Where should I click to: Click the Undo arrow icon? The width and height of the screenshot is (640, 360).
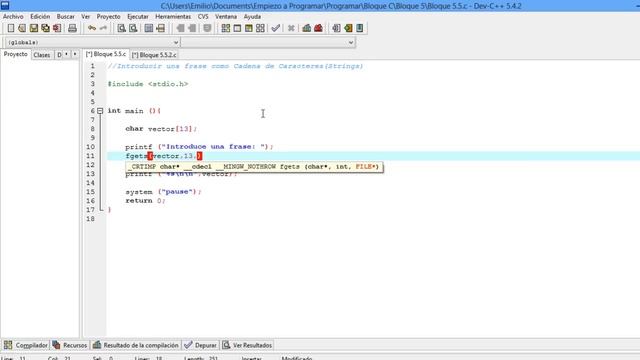pos(92,28)
